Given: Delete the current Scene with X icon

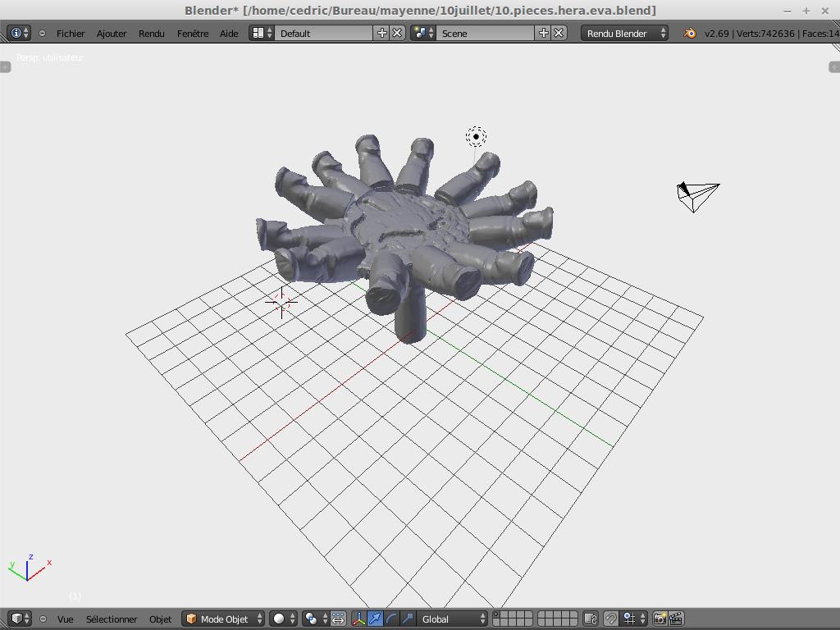Looking at the screenshot, I should tap(559, 33).
